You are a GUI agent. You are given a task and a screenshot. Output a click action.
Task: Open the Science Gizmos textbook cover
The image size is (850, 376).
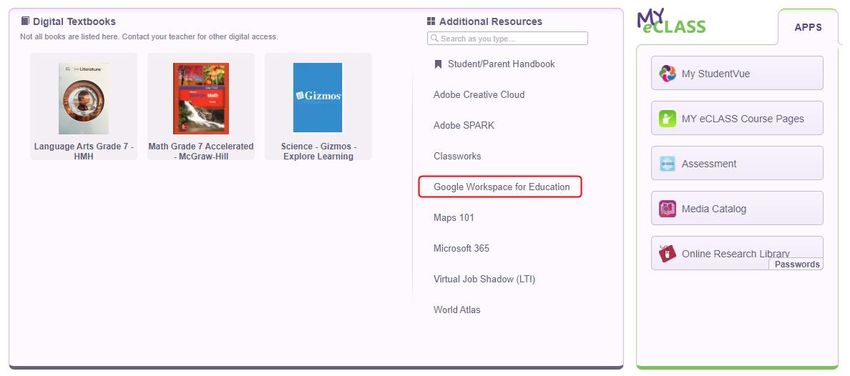tap(318, 98)
